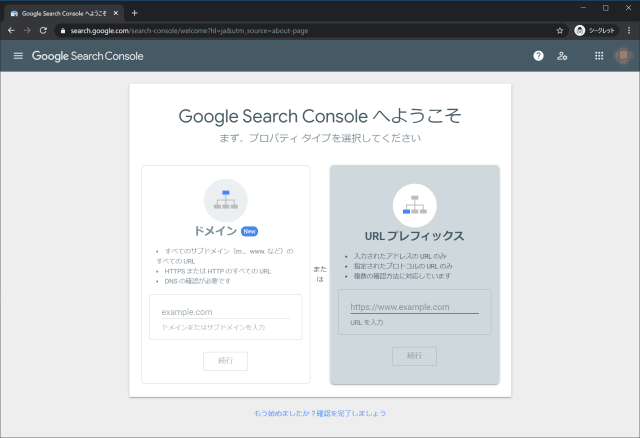
Task: Click the Google Search Console header logo
Action: [88, 56]
